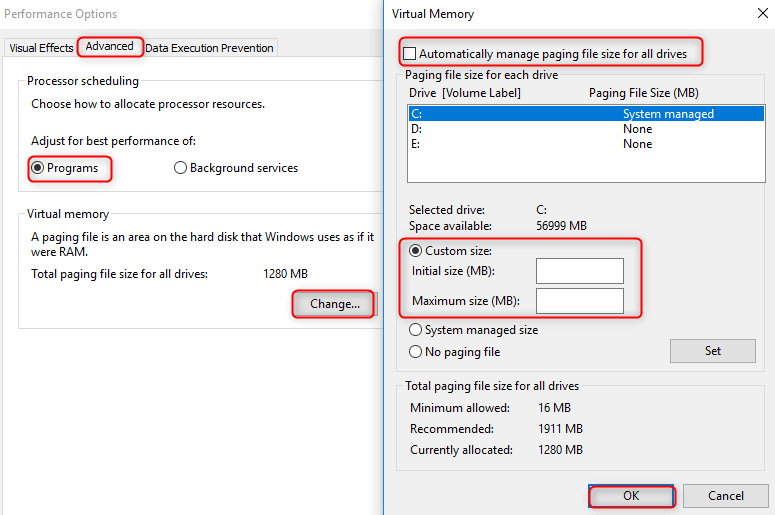Focus the Maximum size (MB) text box
This screenshot has height=515, width=775.
click(579, 301)
